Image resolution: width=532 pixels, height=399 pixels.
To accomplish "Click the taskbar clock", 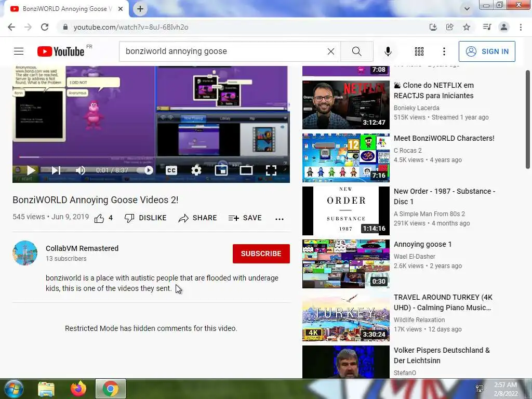I will point(506,389).
